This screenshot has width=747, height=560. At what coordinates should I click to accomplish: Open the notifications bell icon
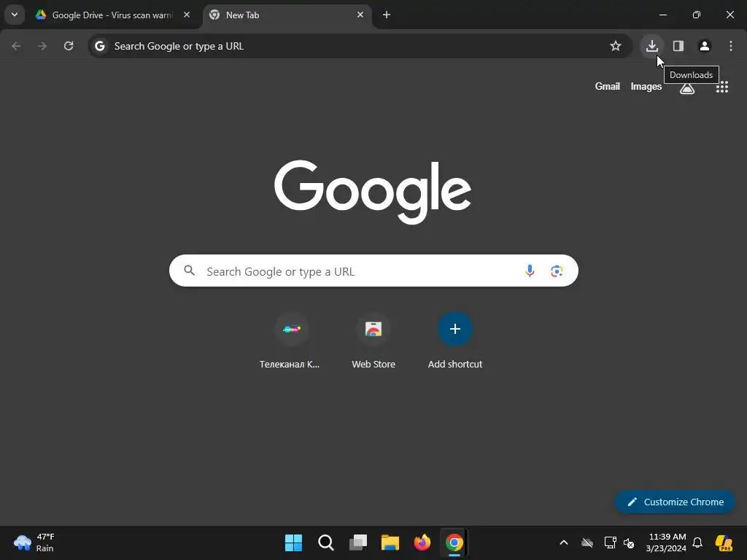click(x=697, y=542)
